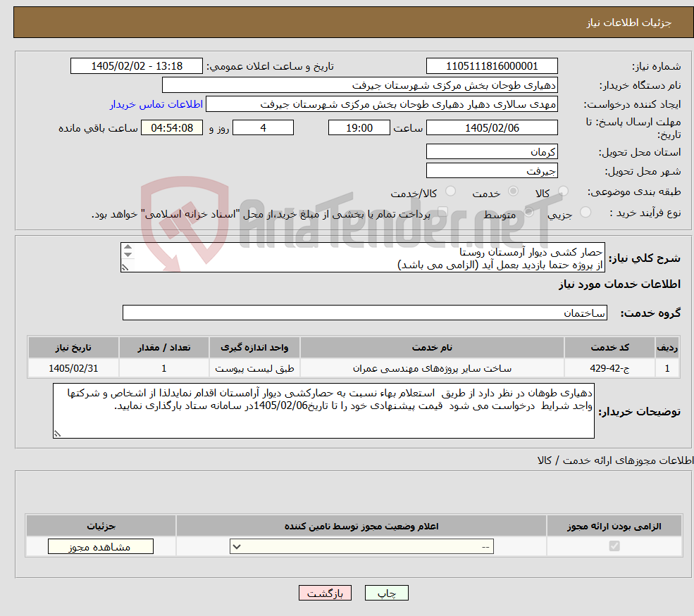Select the جزیی purchase type radio
The height and width of the screenshot is (616, 694).
(x=585, y=212)
